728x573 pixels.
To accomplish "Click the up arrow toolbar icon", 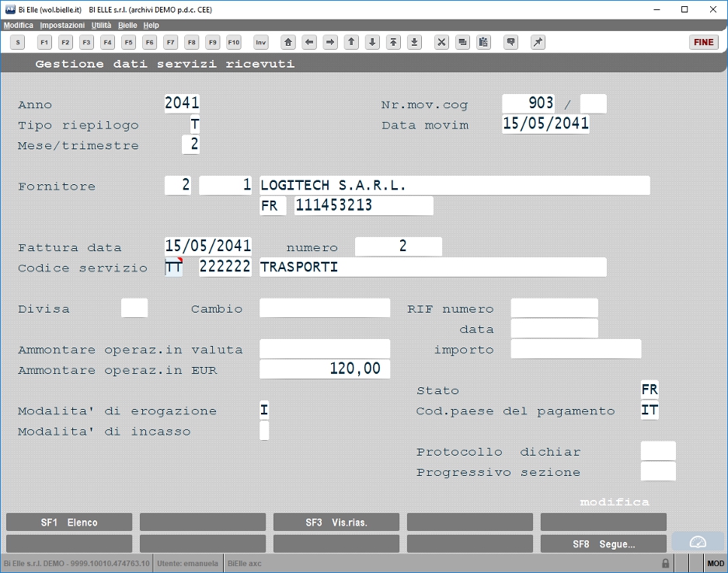I will 351,42.
